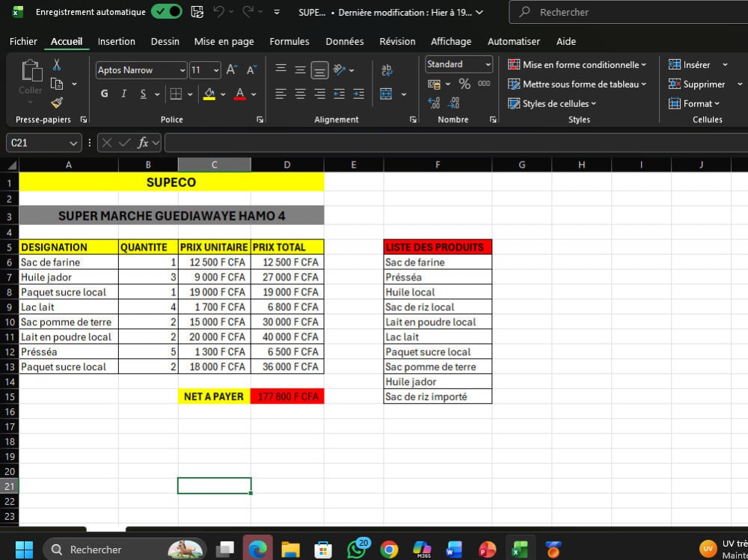Click the Cut scissors icon
The height and width of the screenshot is (560, 748).
click(x=57, y=64)
